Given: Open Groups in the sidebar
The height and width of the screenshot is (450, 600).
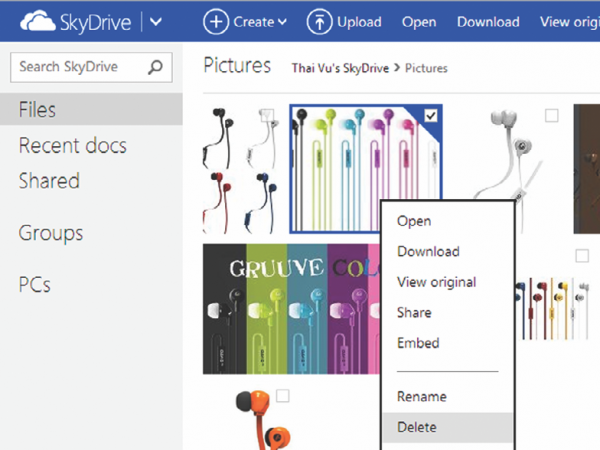Looking at the screenshot, I should click(x=51, y=233).
